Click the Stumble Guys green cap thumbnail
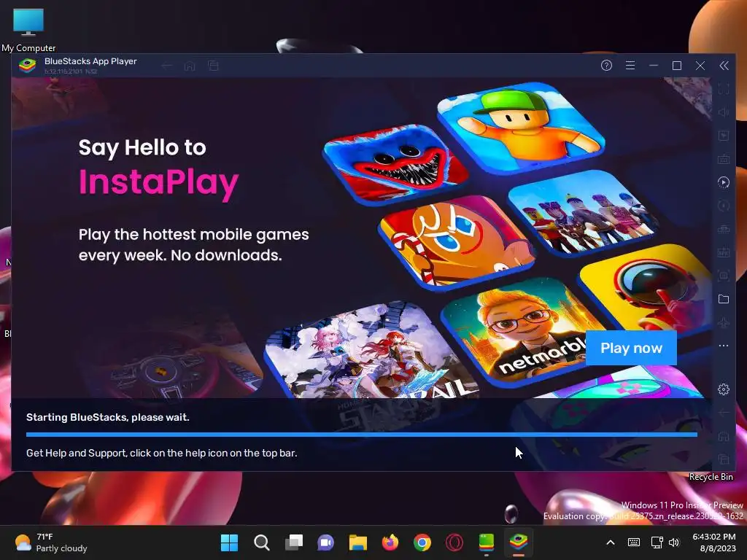This screenshot has height=560, width=747. [x=521, y=128]
